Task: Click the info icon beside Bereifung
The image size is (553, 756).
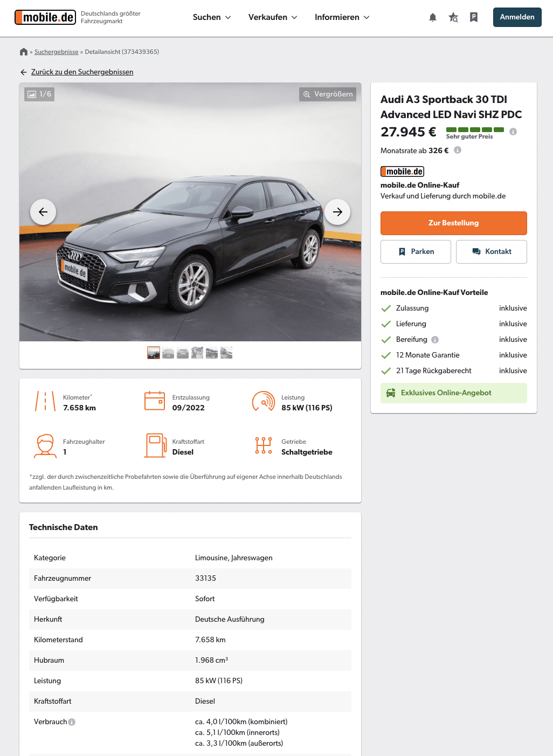Action: click(435, 340)
